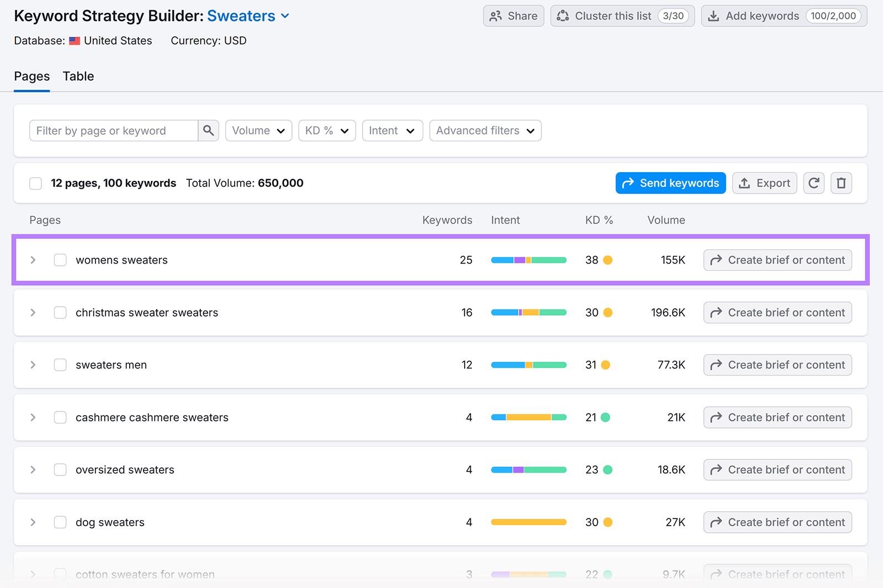The width and height of the screenshot is (883, 588).
Task: Select the womens sweaters row checkbox
Action: pyautogui.click(x=60, y=260)
